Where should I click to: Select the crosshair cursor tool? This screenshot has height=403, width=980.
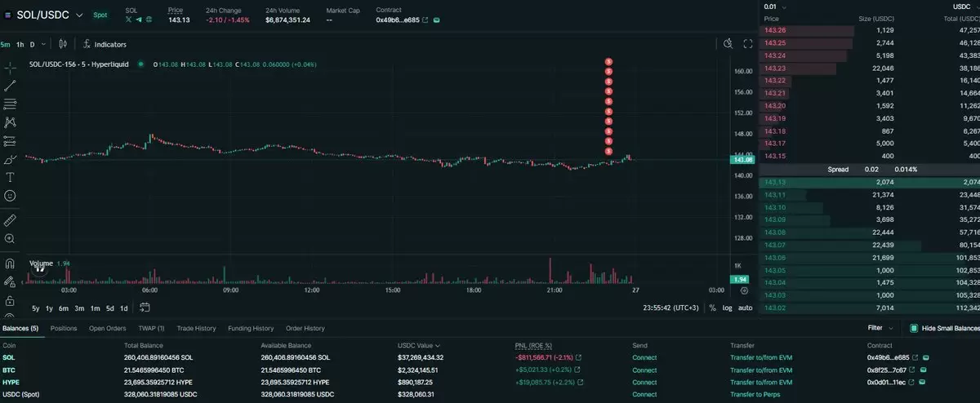click(10, 67)
